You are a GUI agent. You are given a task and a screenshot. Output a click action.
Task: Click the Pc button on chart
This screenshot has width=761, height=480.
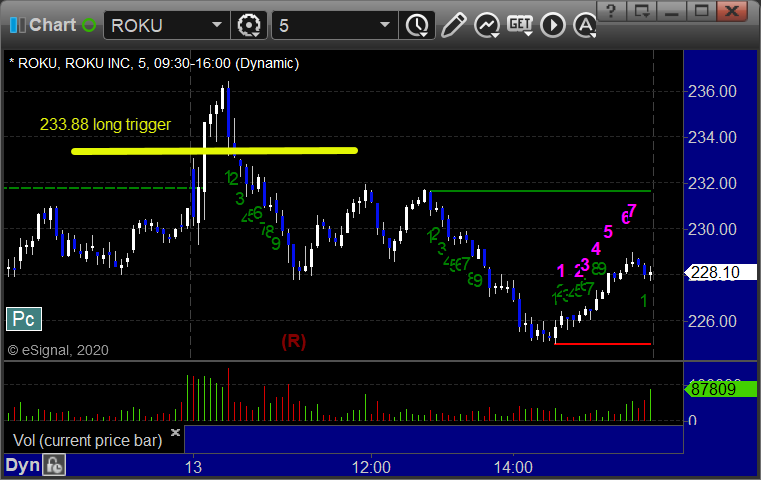24,319
